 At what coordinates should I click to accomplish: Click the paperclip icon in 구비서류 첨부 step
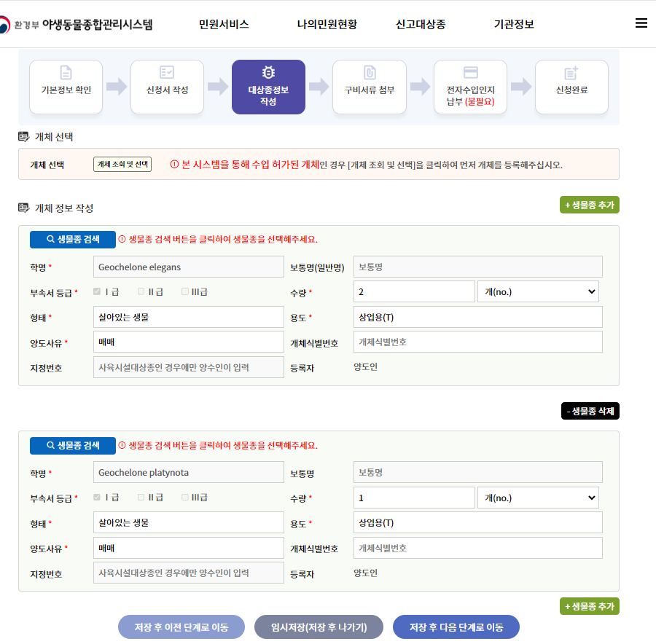click(x=370, y=72)
